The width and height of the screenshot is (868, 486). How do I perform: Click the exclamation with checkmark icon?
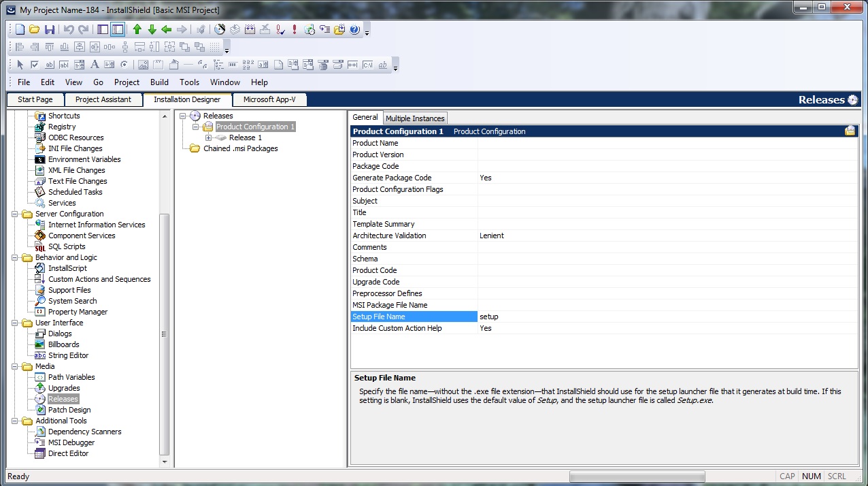pyautogui.click(x=280, y=29)
